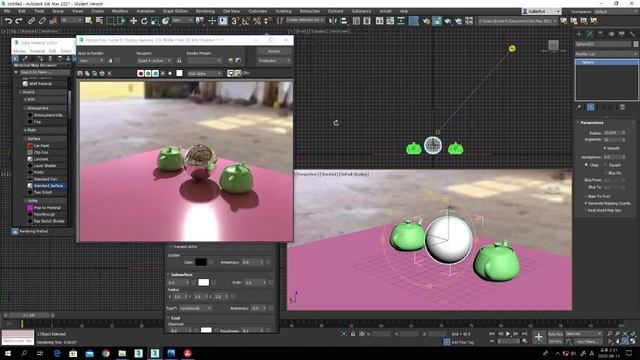Save the rendered image disk icon
The width and height of the screenshot is (640, 360).
coord(80,73)
